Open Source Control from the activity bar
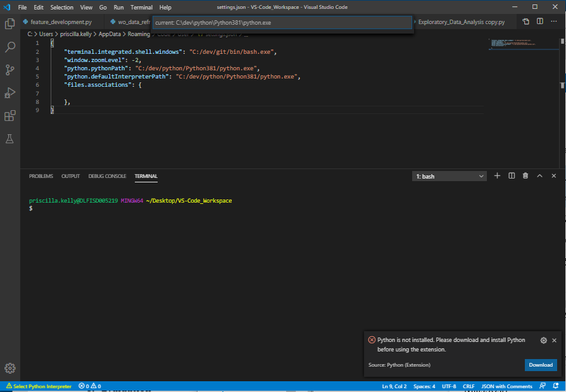The height and width of the screenshot is (392, 566). pos(9,70)
